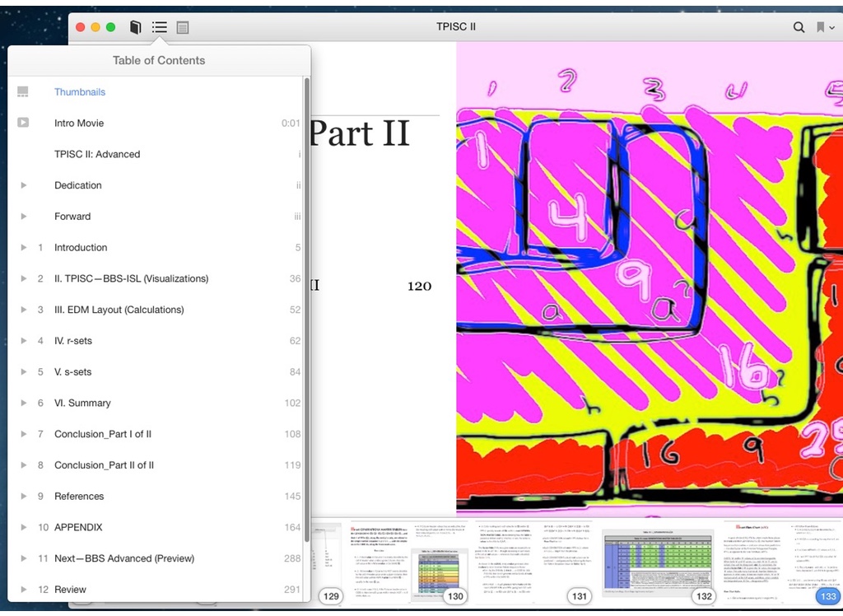Select the page 132 thumbnail
Viewport: 843px width, 616px height.
pyautogui.click(x=659, y=562)
